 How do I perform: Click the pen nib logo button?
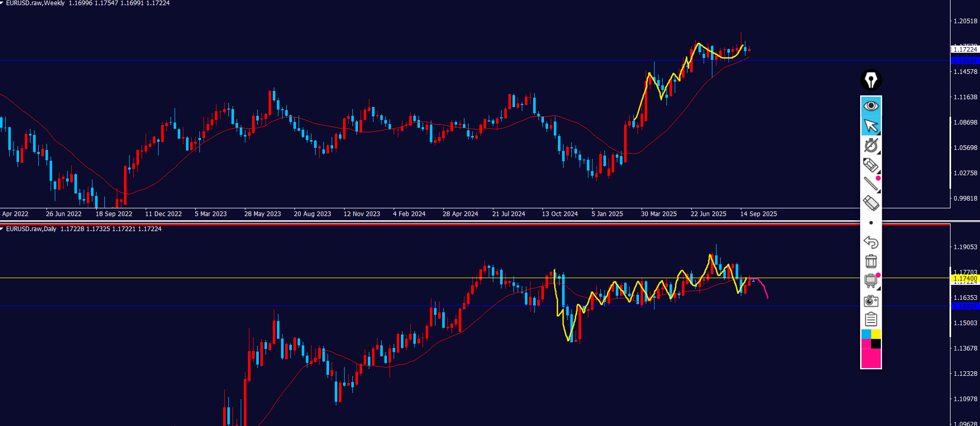[870, 80]
